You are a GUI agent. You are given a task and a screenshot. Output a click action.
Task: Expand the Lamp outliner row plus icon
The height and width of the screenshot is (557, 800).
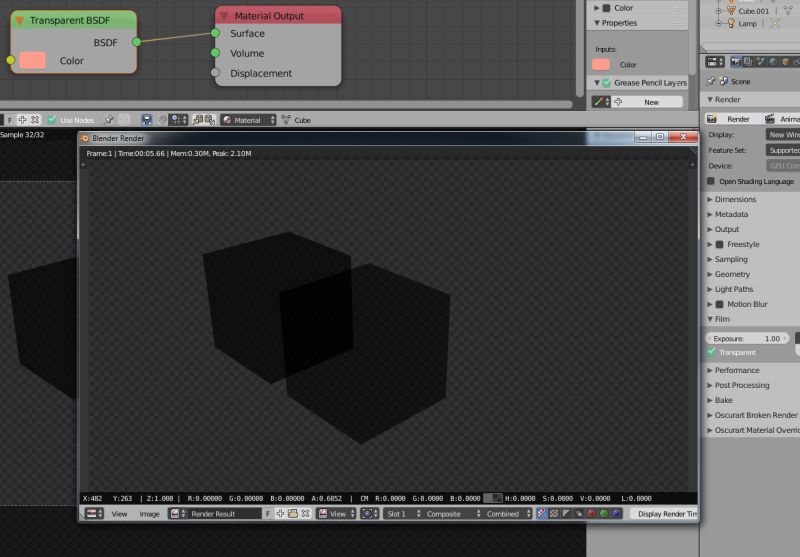718,23
